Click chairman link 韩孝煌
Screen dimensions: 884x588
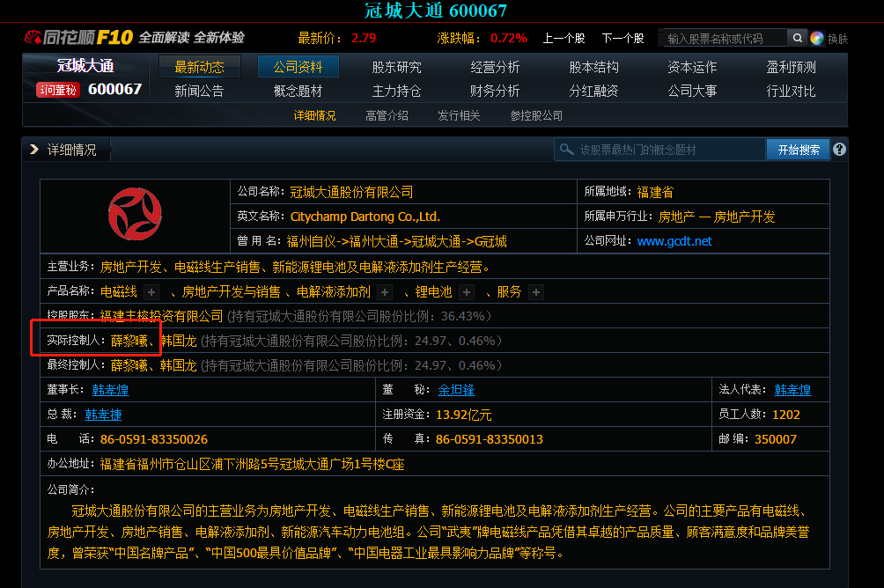(109, 389)
